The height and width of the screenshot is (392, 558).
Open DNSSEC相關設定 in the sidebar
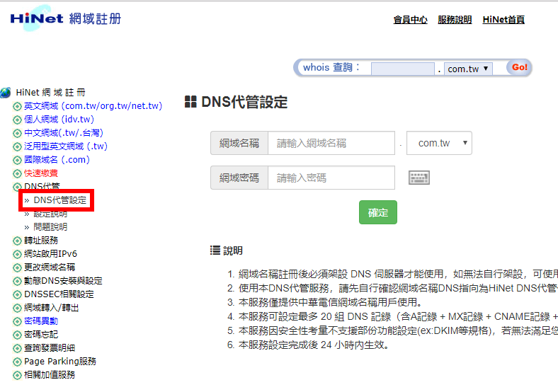pos(59,294)
